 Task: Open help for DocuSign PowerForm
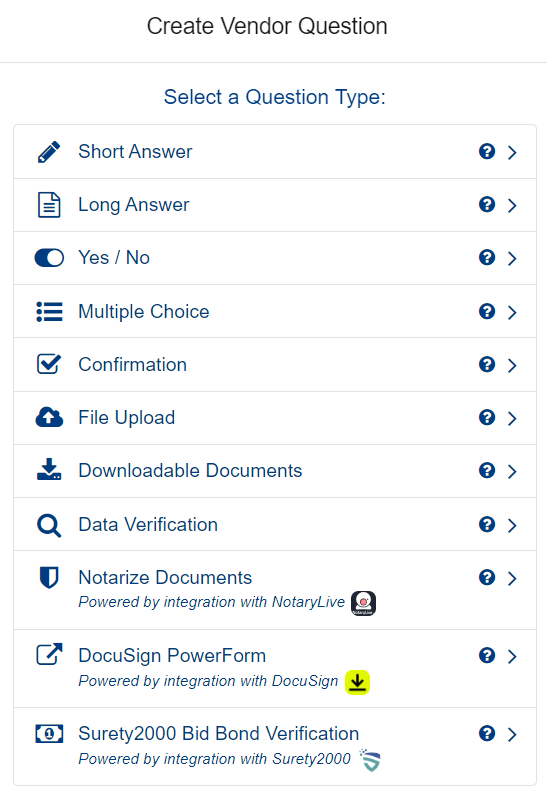point(487,655)
